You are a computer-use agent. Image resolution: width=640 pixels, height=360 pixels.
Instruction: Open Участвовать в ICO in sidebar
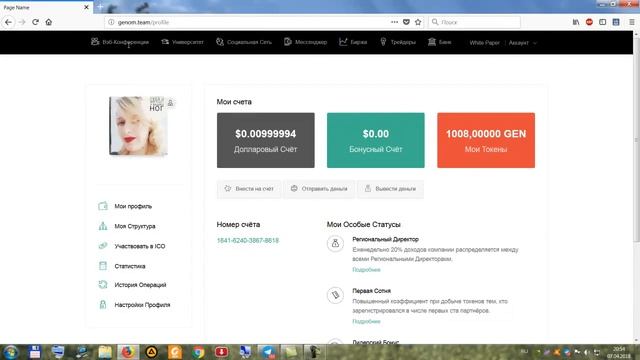coord(132,246)
